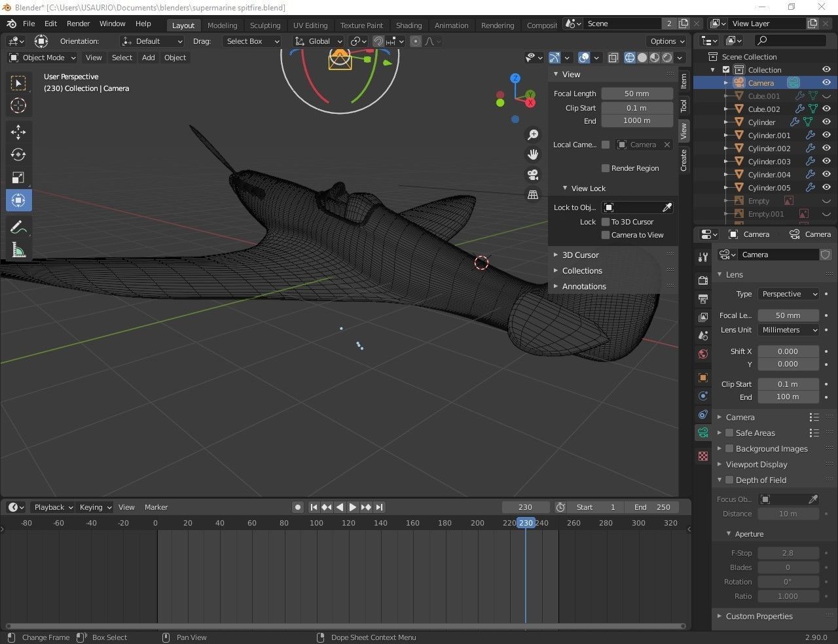The height and width of the screenshot is (644, 838).
Task: Enable the Depth of Field checkbox
Action: (x=729, y=480)
